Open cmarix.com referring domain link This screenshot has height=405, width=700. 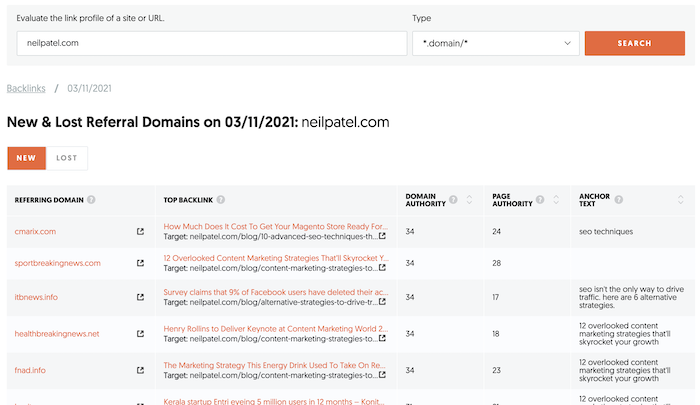point(35,231)
